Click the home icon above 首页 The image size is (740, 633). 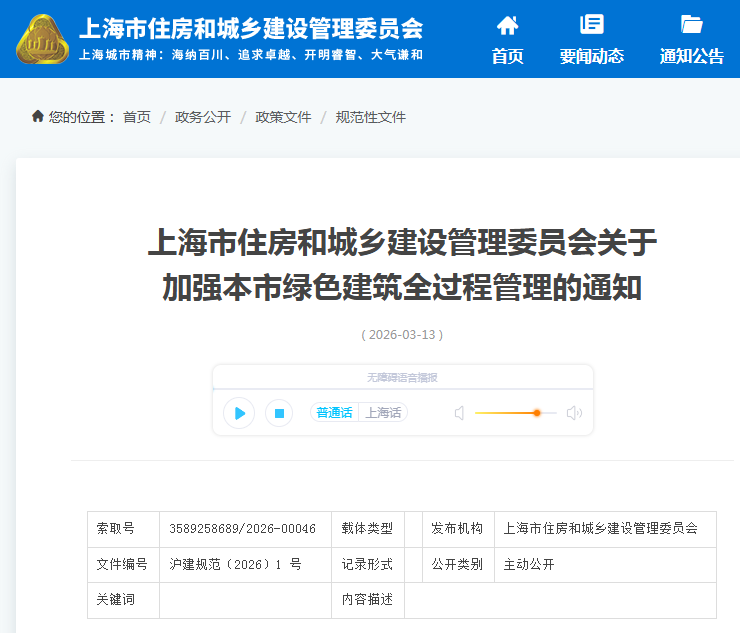507,25
